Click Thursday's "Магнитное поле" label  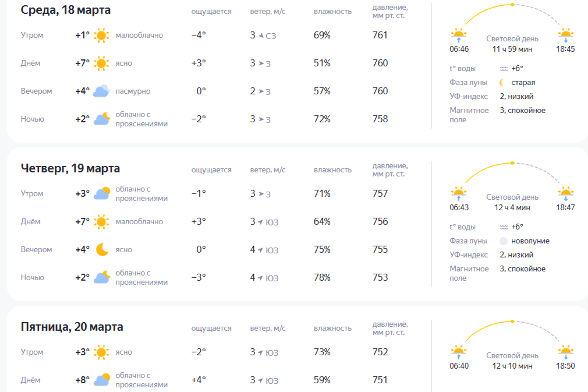pos(469,273)
